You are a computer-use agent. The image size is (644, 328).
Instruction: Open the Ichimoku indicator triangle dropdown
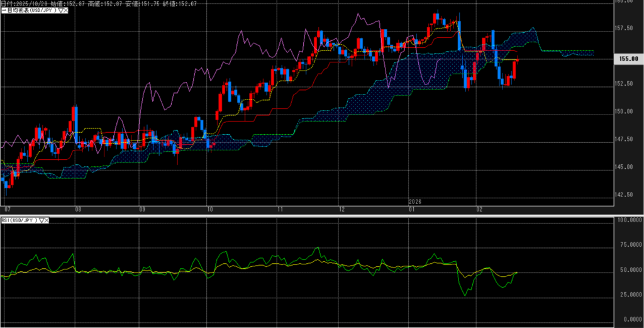(58, 10)
